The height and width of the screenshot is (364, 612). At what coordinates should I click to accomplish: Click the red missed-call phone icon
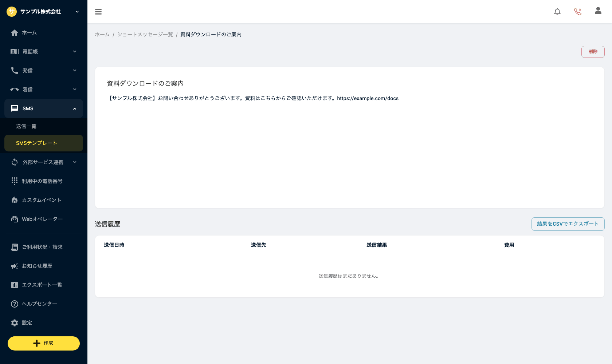pos(578,12)
